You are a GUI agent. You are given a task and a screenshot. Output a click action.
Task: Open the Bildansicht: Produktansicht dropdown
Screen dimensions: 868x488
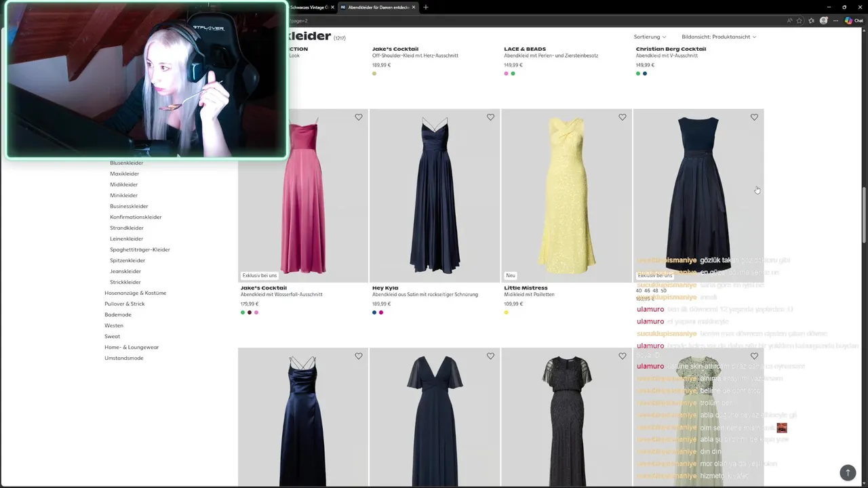(719, 37)
